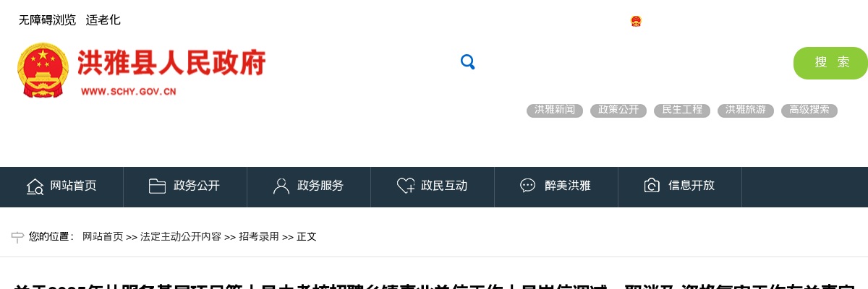Click the heart icon beside 政民互动
868x289 pixels.
(405, 186)
